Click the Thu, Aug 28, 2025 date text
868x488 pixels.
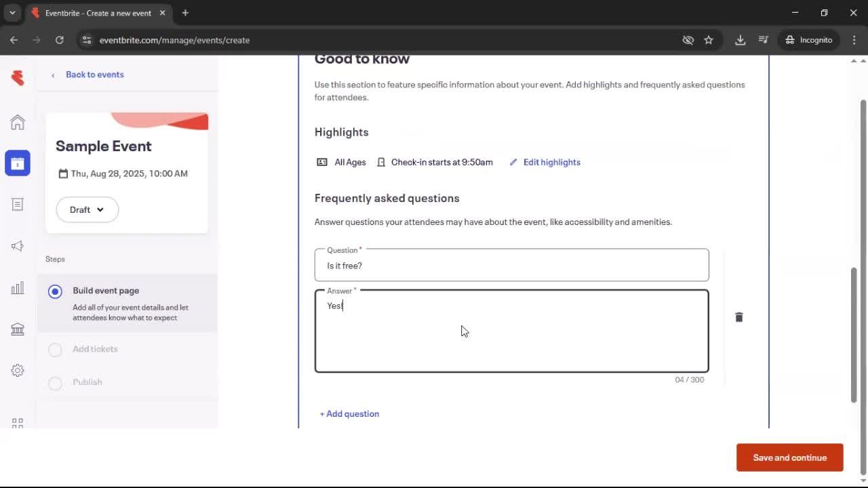(130, 174)
